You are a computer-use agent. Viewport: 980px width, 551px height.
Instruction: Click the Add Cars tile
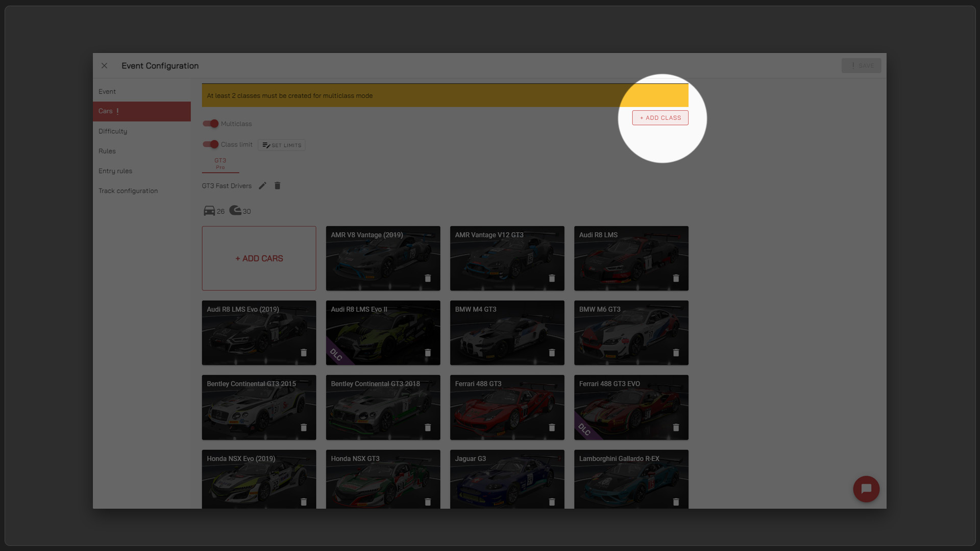pyautogui.click(x=259, y=258)
